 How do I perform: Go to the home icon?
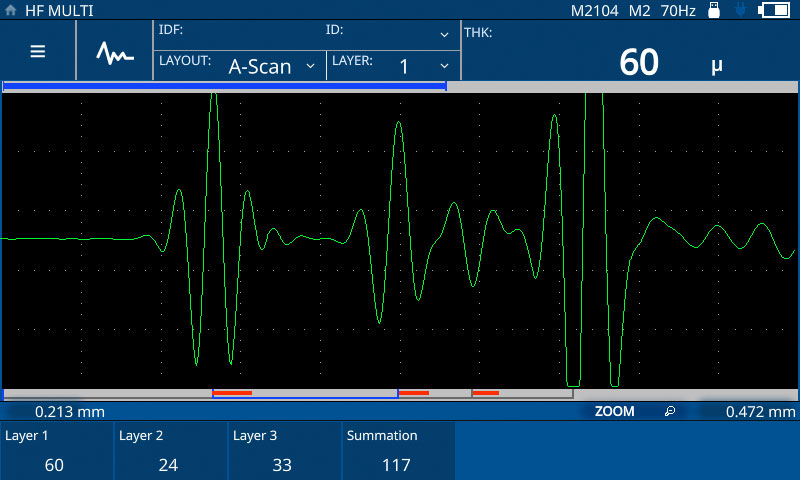point(11,10)
